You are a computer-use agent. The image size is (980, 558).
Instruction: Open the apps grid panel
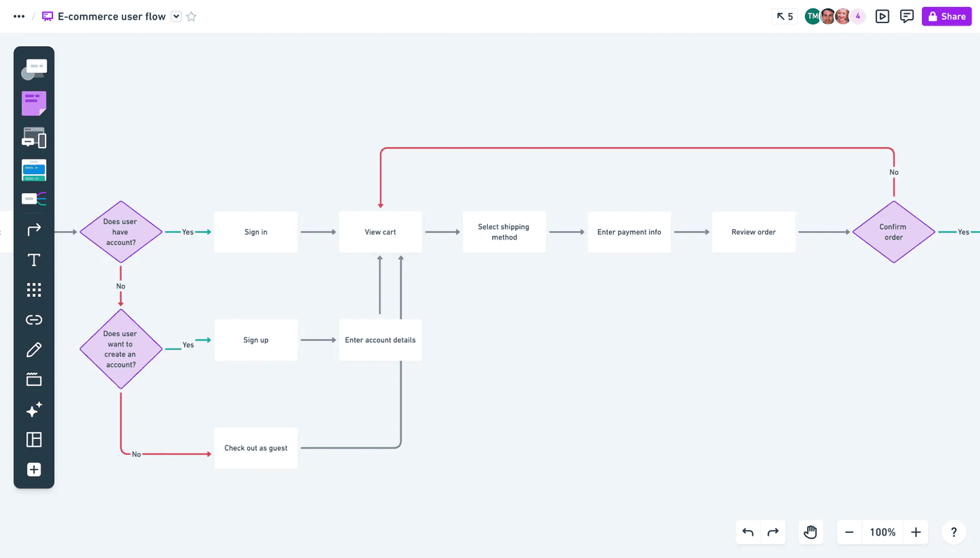(x=33, y=289)
